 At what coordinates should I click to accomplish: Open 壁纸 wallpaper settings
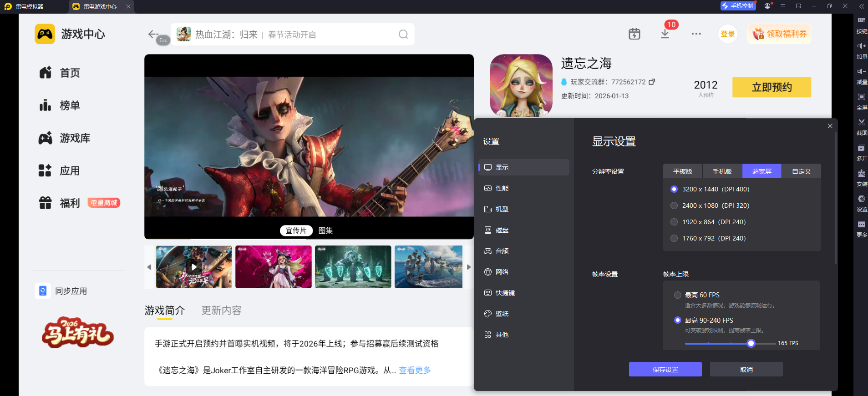pyautogui.click(x=524, y=314)
